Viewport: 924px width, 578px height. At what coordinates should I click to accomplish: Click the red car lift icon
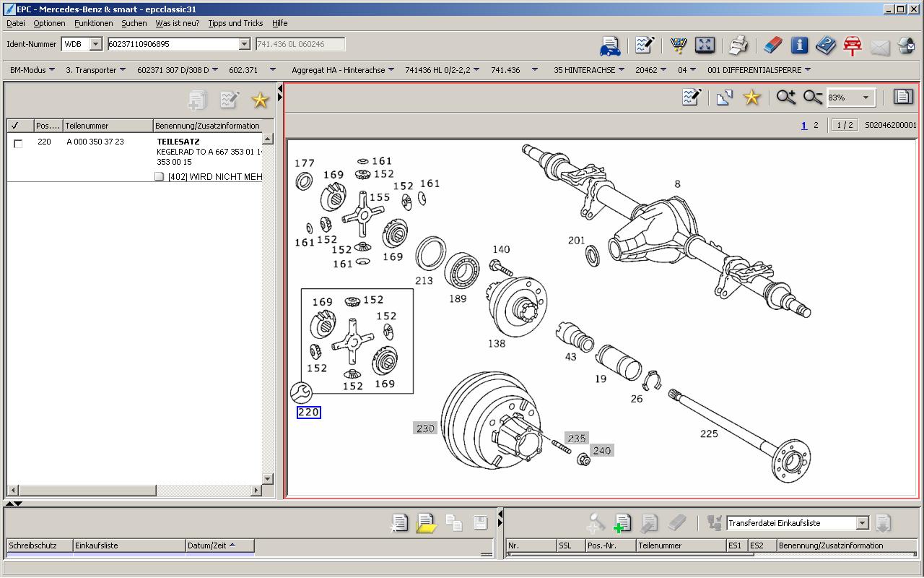(853, 46)
